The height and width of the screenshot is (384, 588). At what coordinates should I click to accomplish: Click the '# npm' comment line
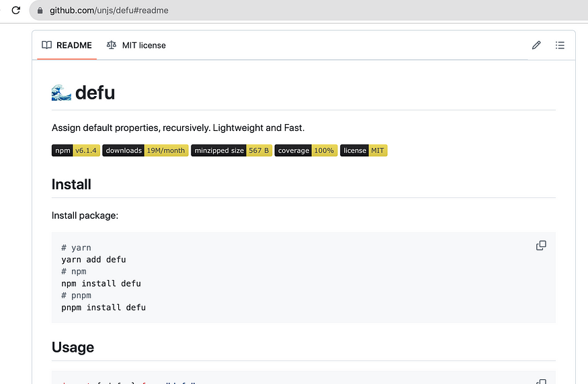pos(74,272)
